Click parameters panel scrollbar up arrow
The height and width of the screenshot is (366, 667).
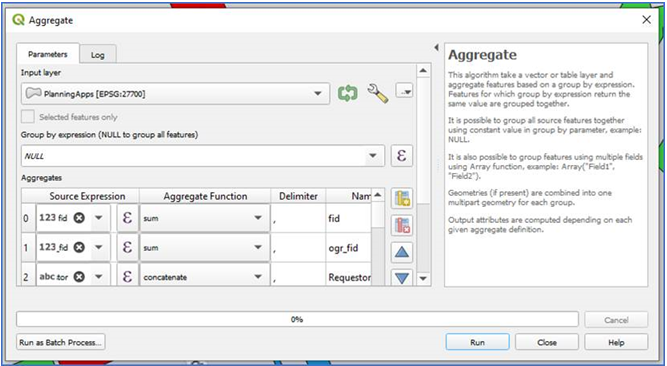(x=423, y=70)
